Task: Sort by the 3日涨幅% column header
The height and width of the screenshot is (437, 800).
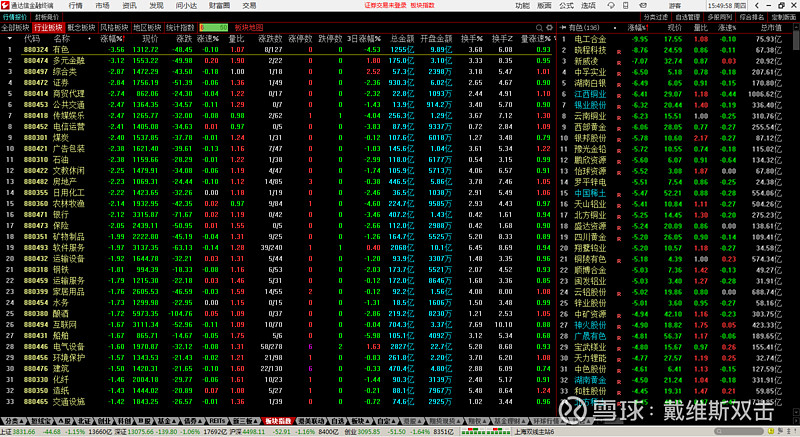Action: (364, 39)
